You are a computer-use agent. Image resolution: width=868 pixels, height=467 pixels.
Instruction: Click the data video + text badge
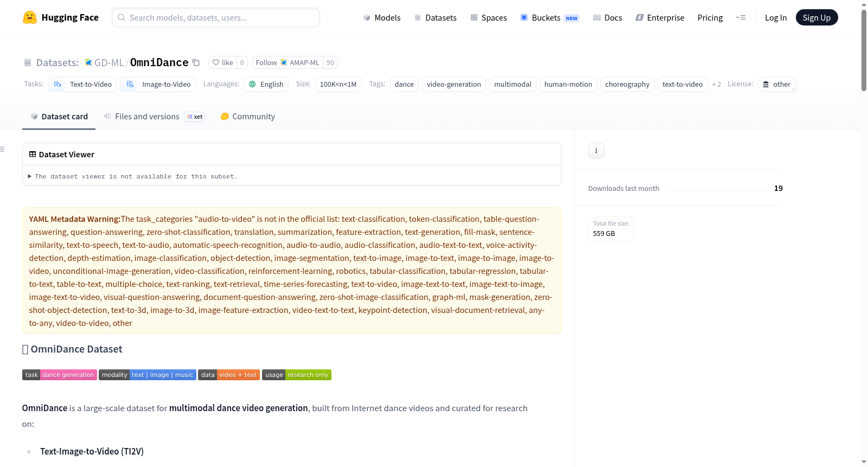point(229,375)
